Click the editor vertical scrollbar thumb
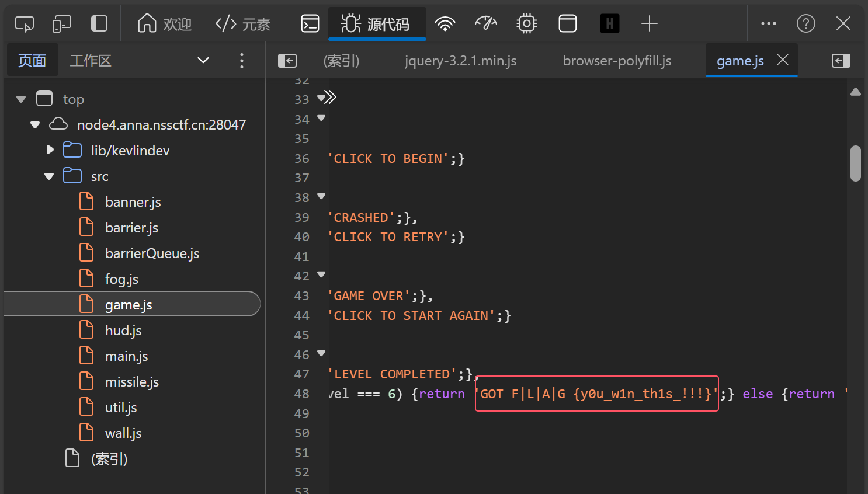This screenshot has width=868, height=494. click(856, 163)
